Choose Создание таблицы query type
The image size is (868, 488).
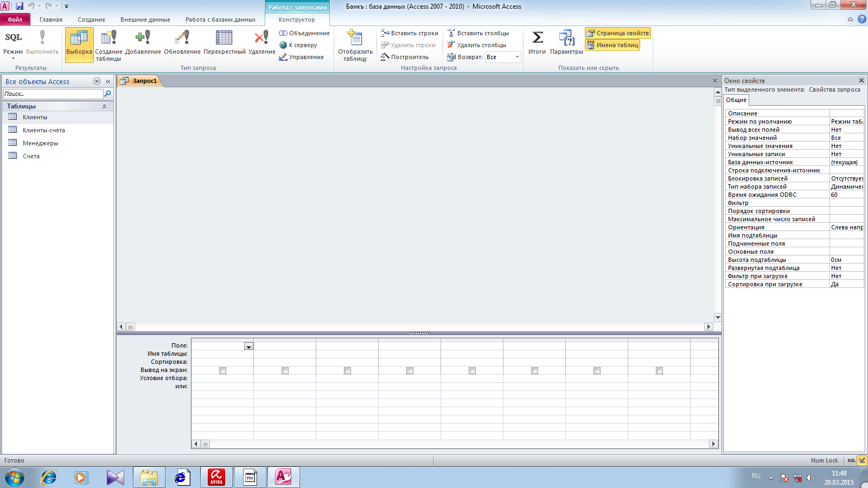pos(108,44)
